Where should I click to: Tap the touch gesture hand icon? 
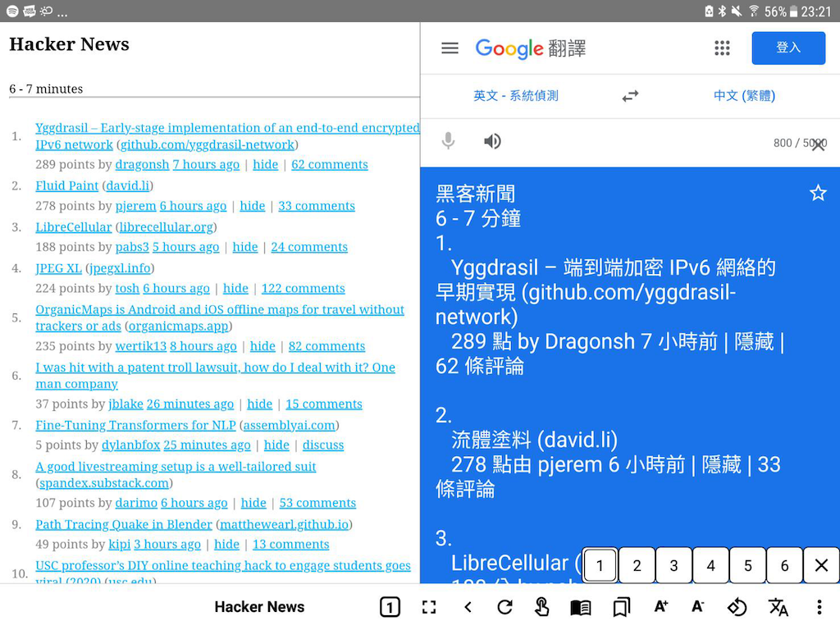tap(541, 607)
